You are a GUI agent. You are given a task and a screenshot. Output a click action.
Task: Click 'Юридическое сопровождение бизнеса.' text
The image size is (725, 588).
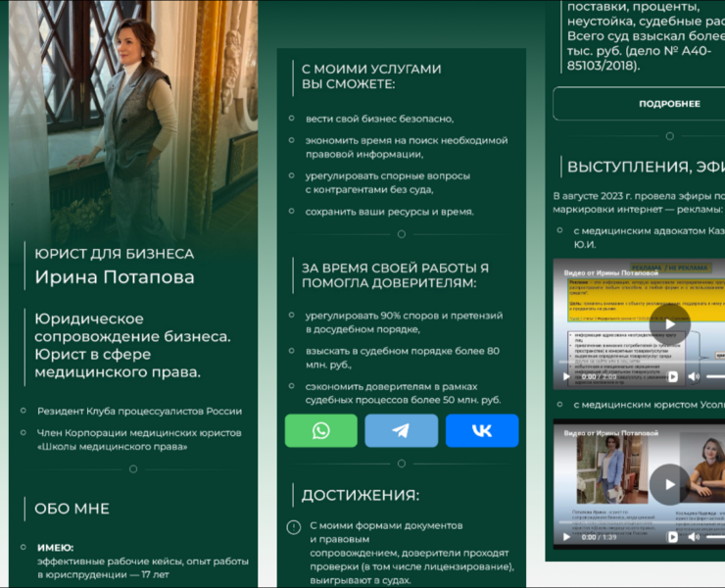tap(132, 327)
